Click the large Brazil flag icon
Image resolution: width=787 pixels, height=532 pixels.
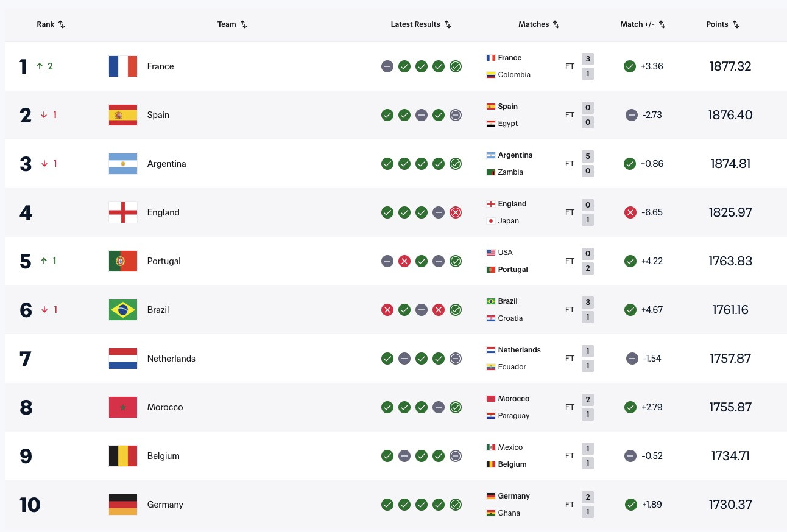[x=122, y=310]
